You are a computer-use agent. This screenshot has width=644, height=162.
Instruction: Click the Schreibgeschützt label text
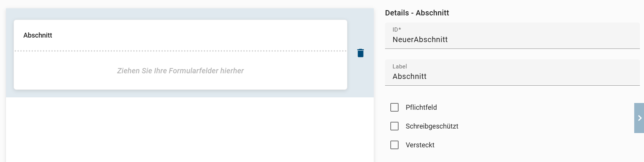point(432,126)
